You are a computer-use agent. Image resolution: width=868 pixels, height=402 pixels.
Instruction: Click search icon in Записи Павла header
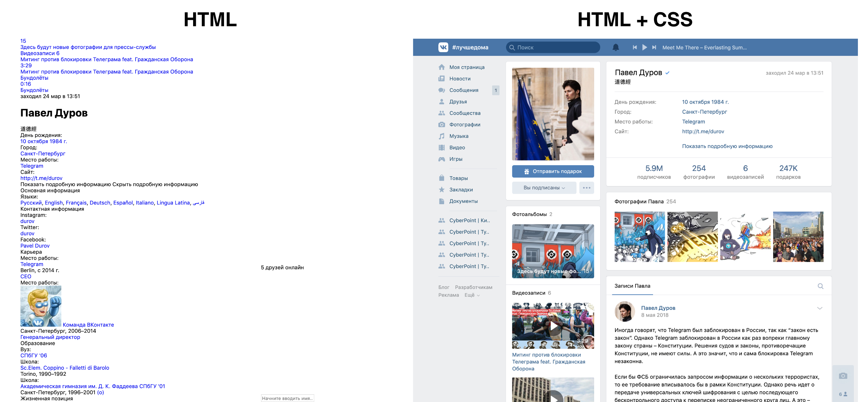pos(821,286)
